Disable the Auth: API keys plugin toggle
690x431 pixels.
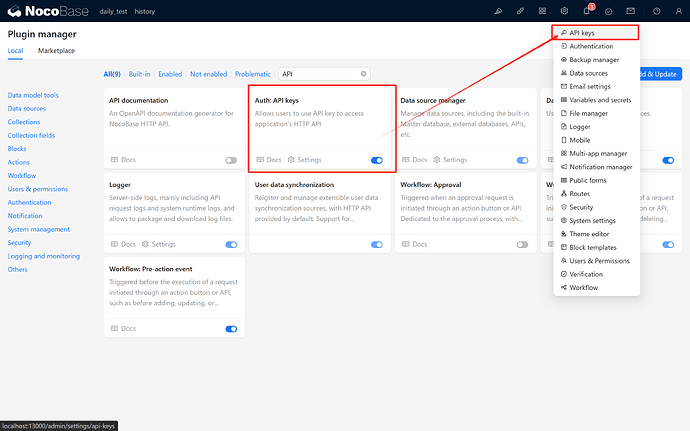click(377, 160)
